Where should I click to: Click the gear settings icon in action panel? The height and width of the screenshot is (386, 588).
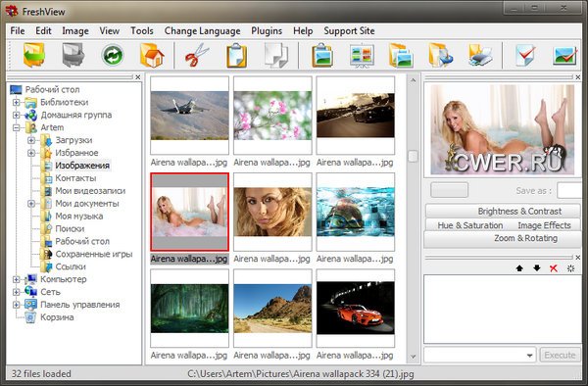(x=570, y=268)
